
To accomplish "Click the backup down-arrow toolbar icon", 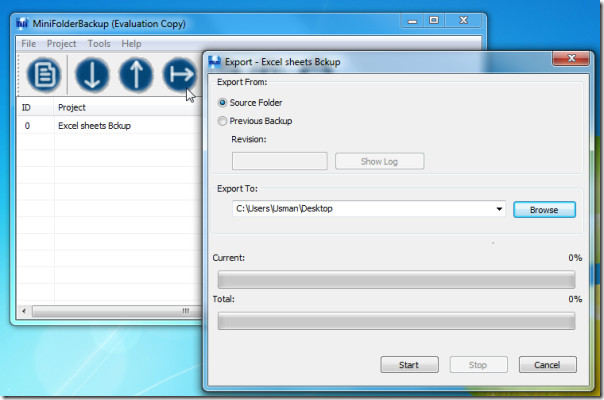I will point(92,74).
